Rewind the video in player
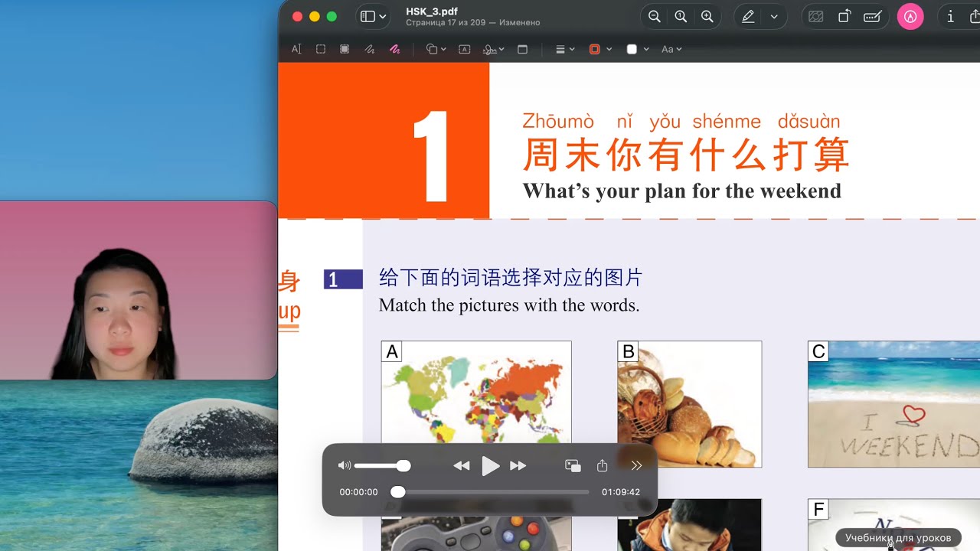The height and width of the screenshot is (551, 980). (462, 465)
